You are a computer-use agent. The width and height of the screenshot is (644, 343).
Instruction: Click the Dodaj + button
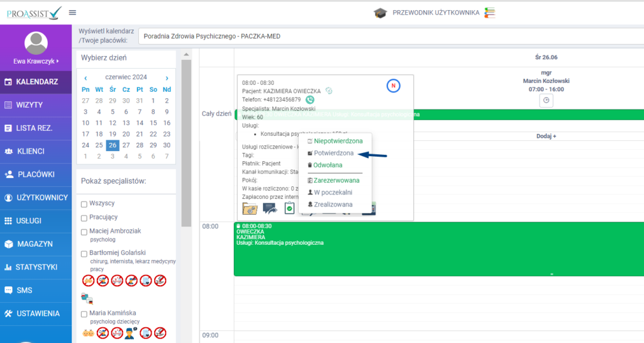[x=546, y=136]
